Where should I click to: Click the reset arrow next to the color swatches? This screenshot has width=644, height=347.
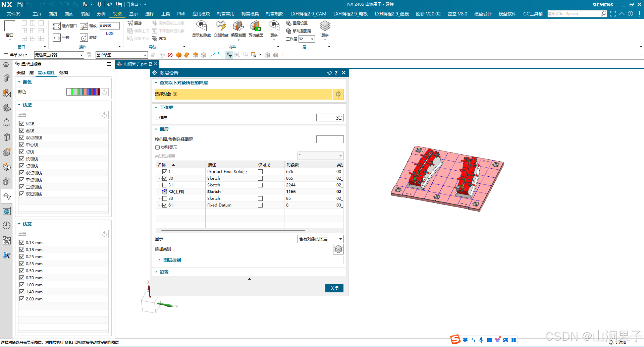click(105, 92)
